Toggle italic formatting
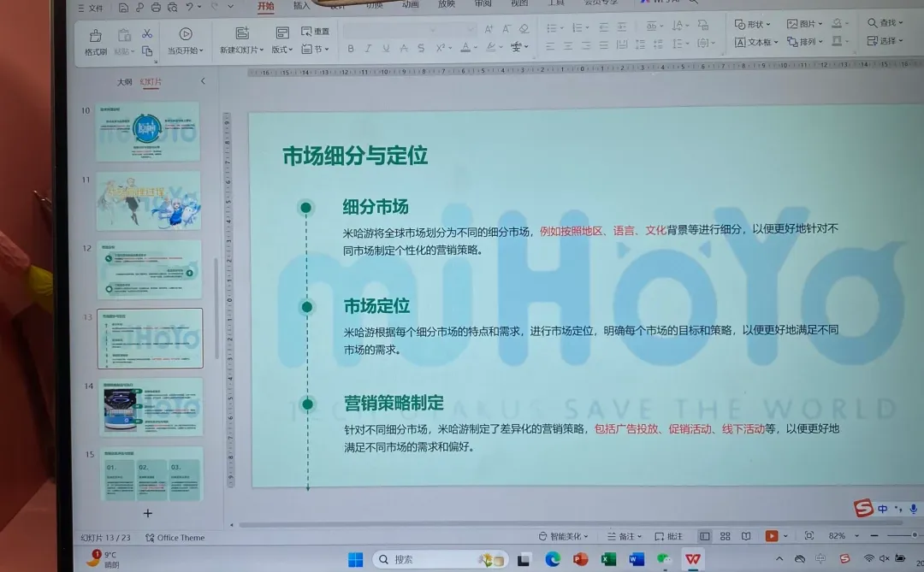The image size is (924, 572). [x=368, y=49]
